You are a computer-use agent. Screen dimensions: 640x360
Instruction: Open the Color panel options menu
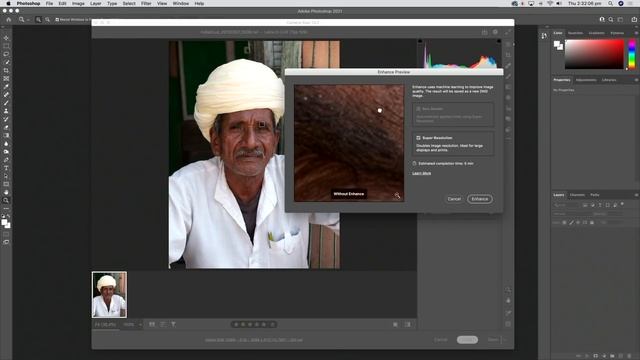(x=636, y=33)
